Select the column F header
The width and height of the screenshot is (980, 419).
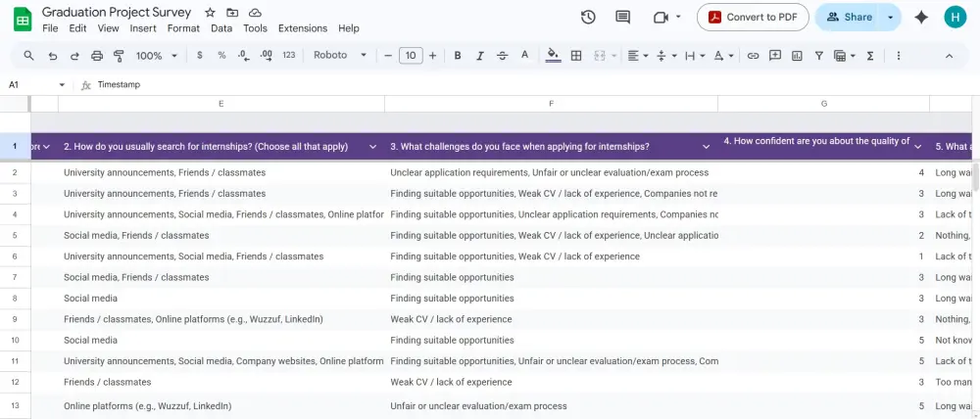tap(551, 104)
